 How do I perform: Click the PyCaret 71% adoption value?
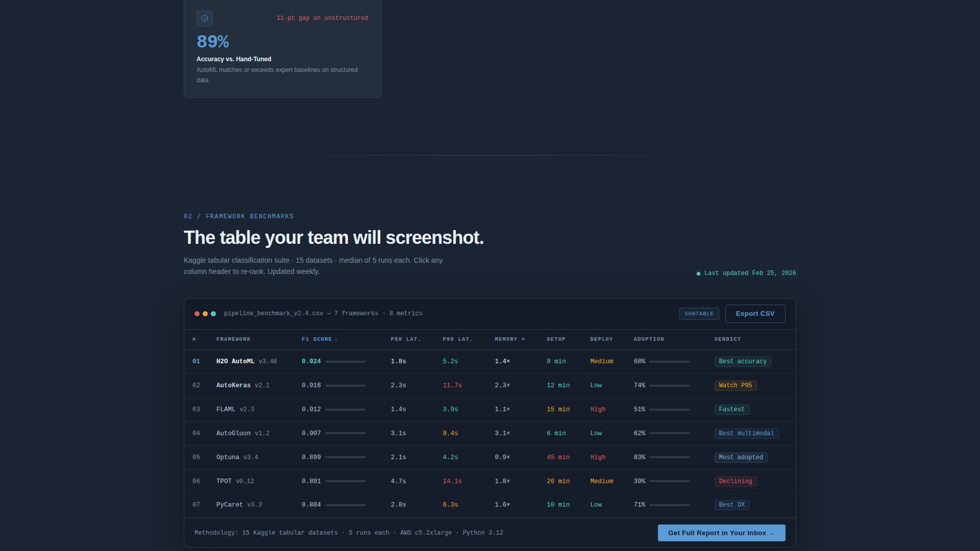tap(640, 505)
